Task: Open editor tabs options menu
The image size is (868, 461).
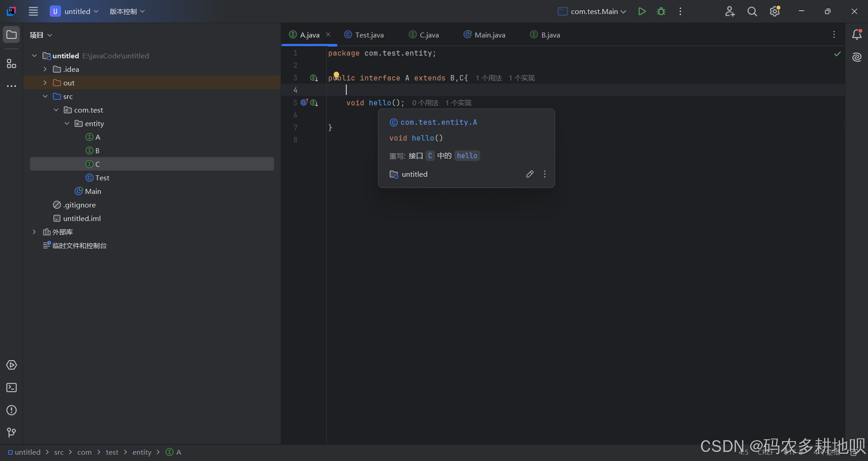Action: pos(834,35)
